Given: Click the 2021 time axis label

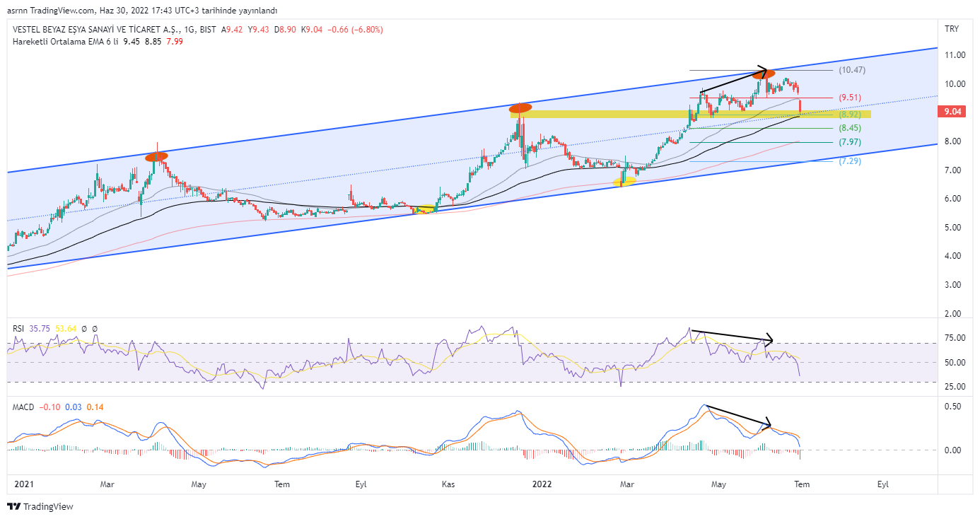Looking at the screenshot, I should (x=24, y=484).
